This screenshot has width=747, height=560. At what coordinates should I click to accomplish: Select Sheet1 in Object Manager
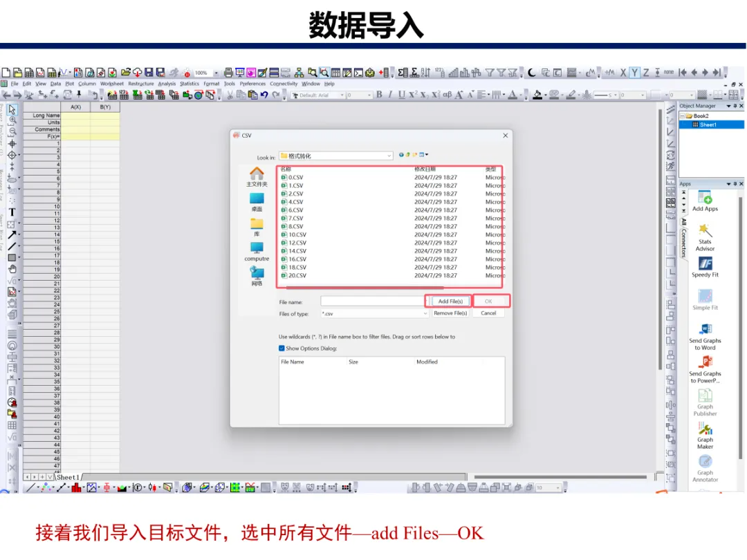708,124
